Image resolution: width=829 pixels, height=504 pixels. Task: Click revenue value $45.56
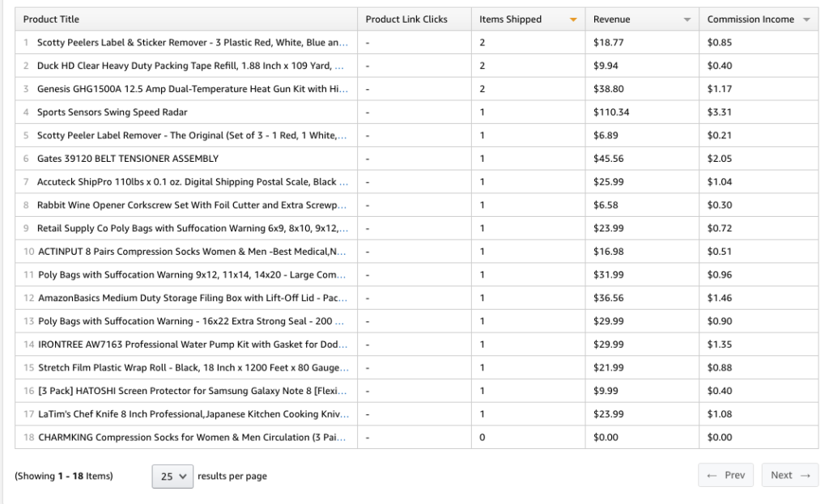coord(609,159)
